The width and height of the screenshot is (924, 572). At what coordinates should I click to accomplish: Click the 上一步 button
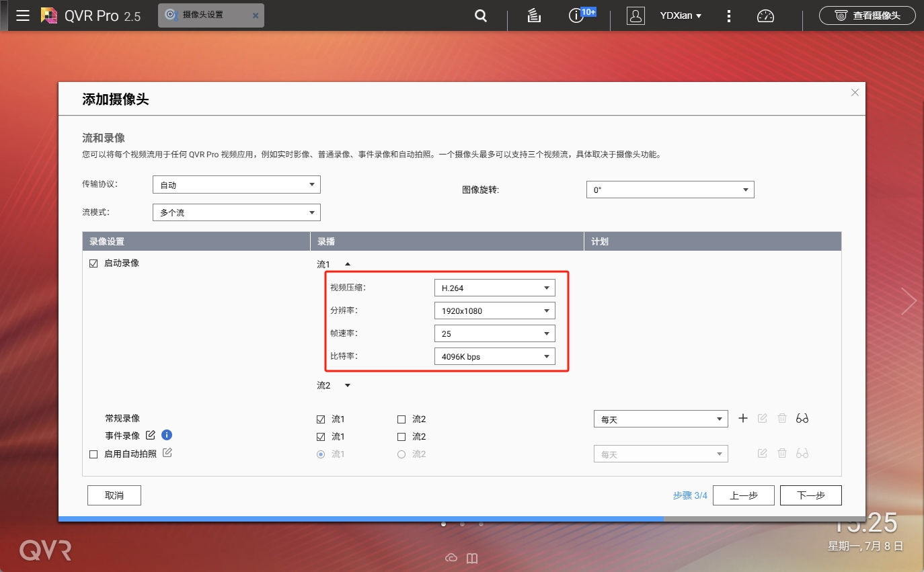(744, 495)
